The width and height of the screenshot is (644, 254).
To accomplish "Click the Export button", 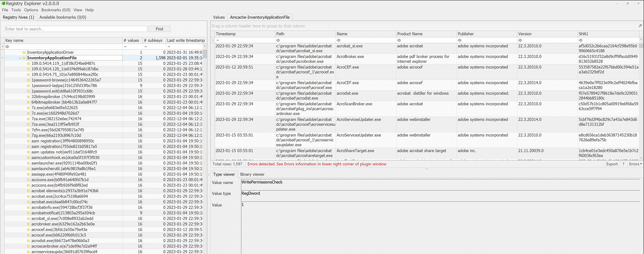I will [x=612, y=164].
